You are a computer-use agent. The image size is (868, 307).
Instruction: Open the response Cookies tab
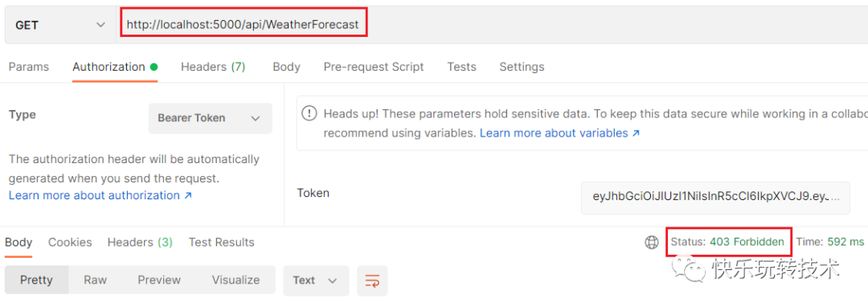(x=70, y=242)
